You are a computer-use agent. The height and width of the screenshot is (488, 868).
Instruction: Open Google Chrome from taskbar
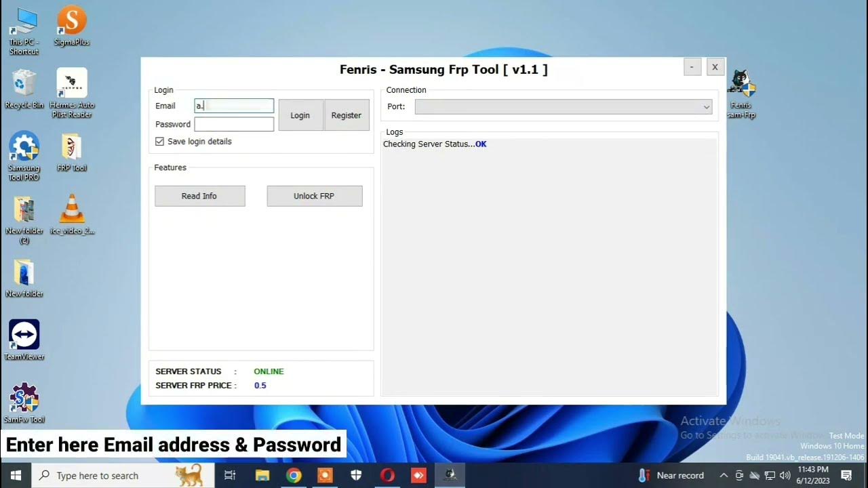293,475
